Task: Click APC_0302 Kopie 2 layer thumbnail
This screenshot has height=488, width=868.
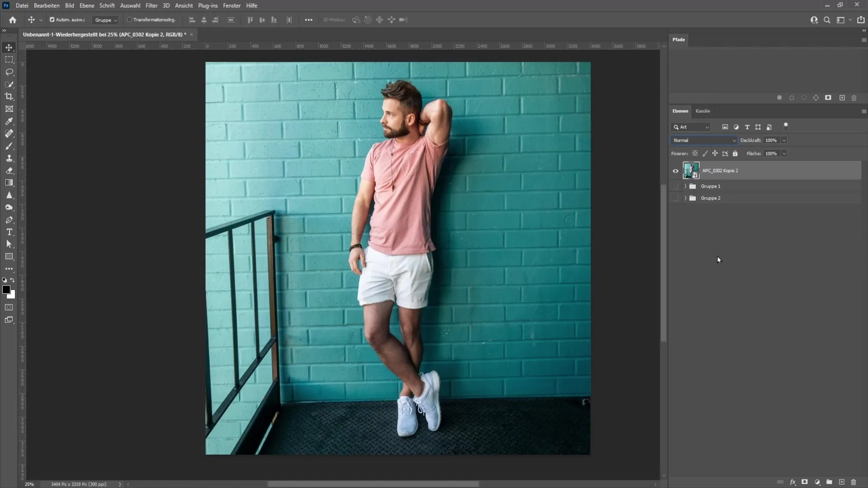Action: tap(691, 170)
